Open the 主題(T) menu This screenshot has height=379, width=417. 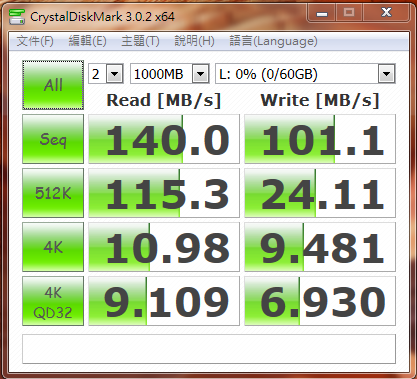[140, 41]
